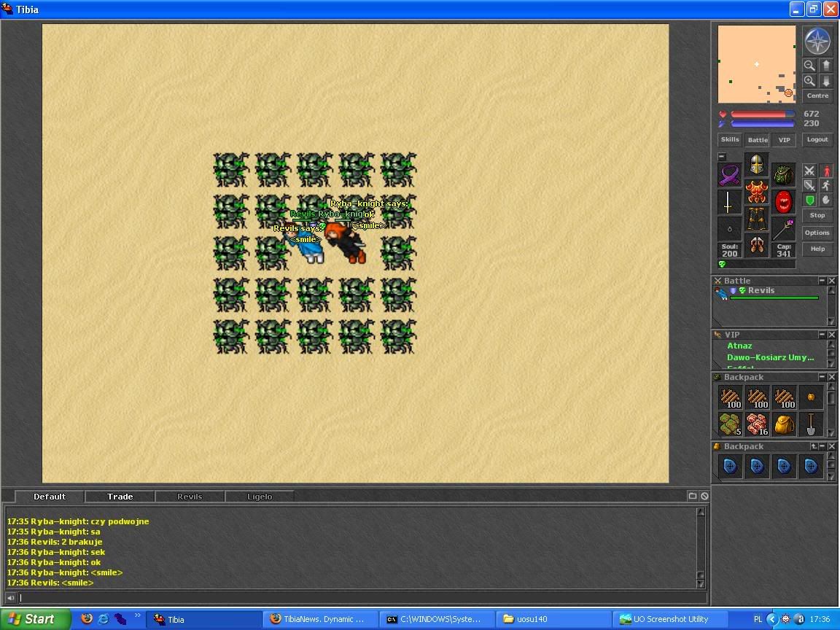Click the Stop button

(817, 215)
